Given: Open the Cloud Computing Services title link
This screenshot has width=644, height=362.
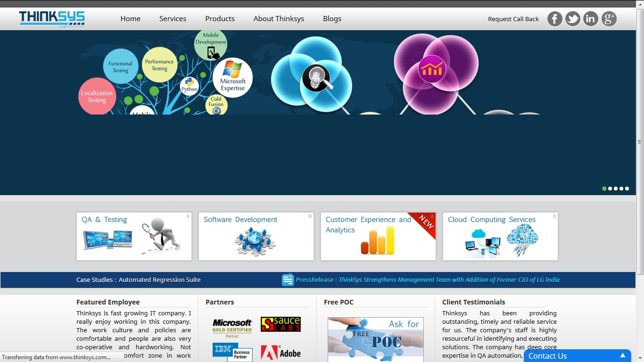Looking at the screenshot, I should 492,220.
